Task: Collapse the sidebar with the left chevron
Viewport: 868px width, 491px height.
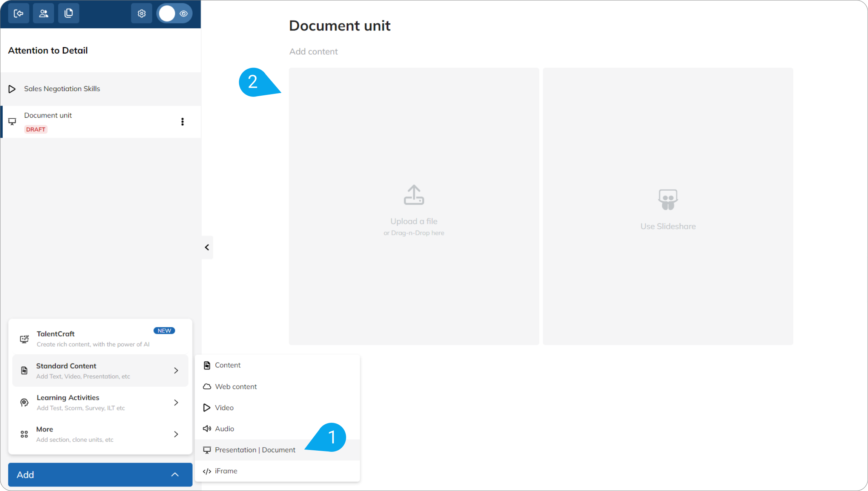Action: tap(207, 247)
